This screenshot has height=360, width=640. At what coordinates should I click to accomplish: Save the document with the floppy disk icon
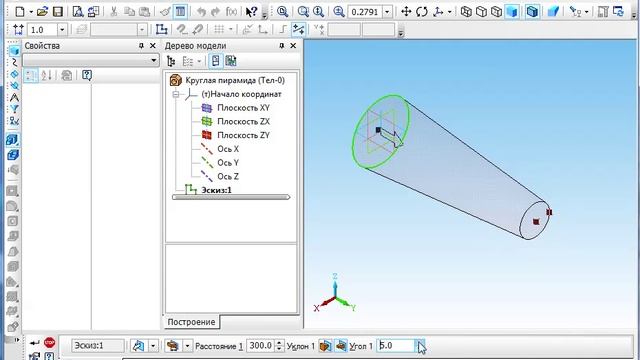(58, 11)
